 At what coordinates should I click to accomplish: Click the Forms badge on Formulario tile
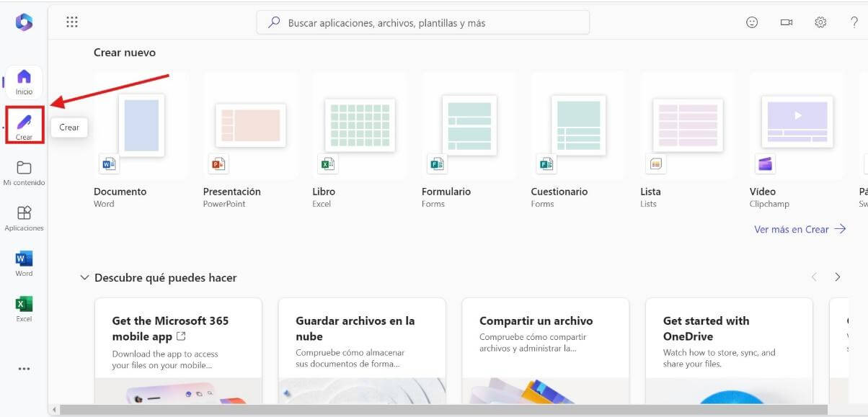437,163
